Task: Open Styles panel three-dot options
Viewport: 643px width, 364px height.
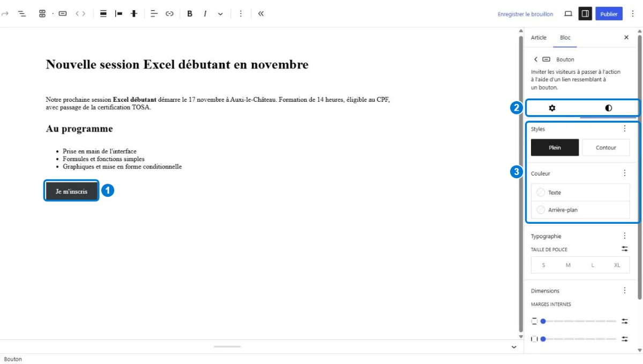Action: point(624,129)
